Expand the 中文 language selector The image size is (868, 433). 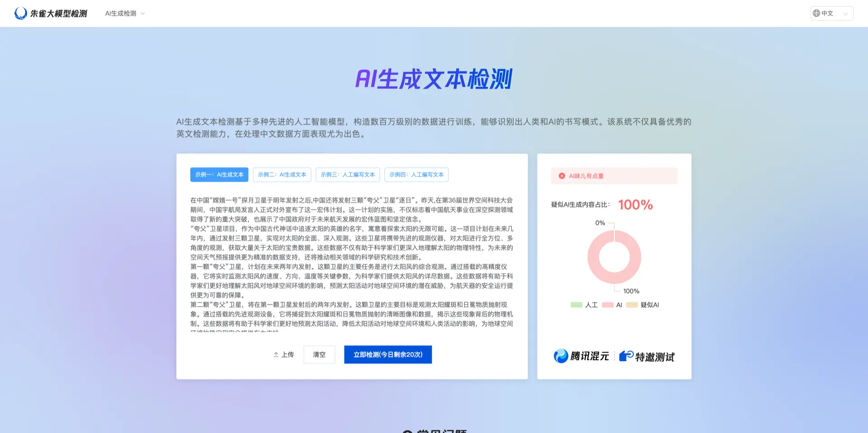[832, 14]
